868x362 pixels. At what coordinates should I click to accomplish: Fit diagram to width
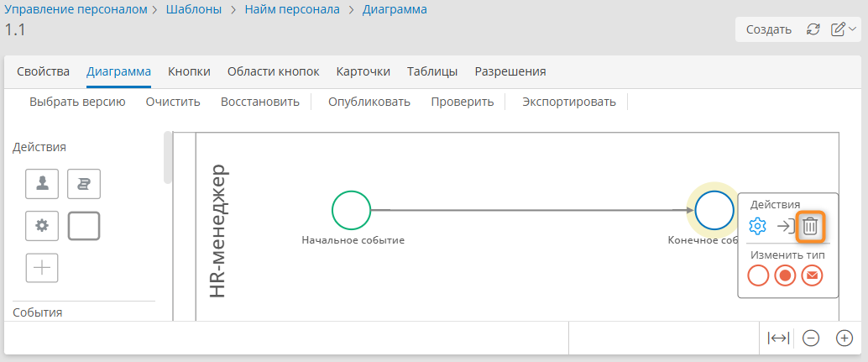point(778,338)
